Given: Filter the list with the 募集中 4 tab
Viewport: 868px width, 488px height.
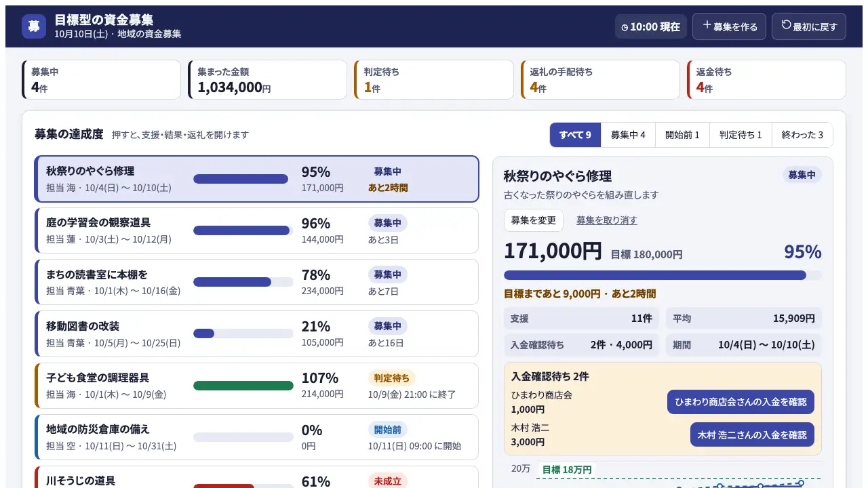Looking at the screenshot, I should (x=628, y=135).
